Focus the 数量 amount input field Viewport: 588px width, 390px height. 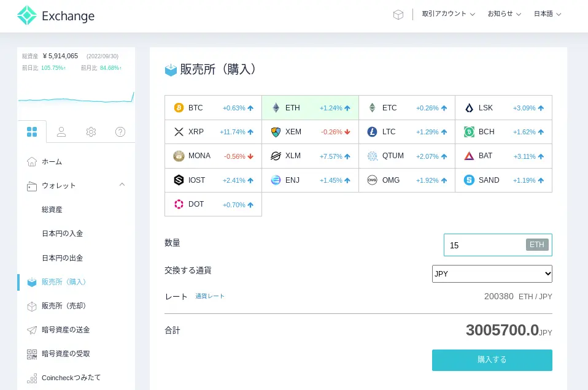tap(498, 245)
